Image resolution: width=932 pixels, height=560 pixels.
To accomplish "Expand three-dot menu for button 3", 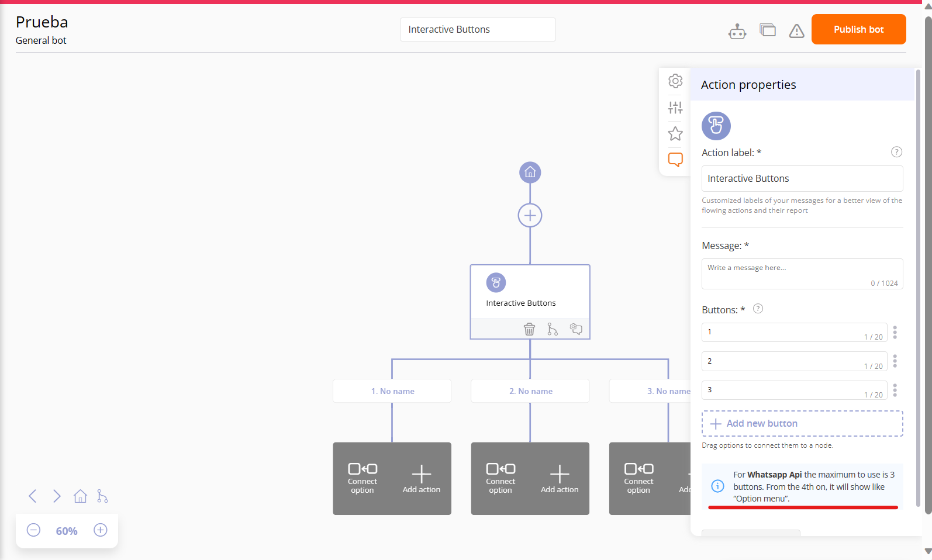I will click(895, 390).
